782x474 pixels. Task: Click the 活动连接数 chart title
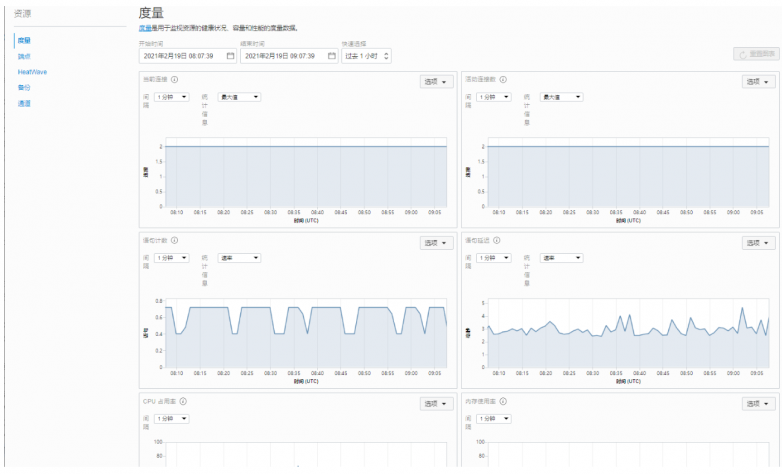(480, 79)
